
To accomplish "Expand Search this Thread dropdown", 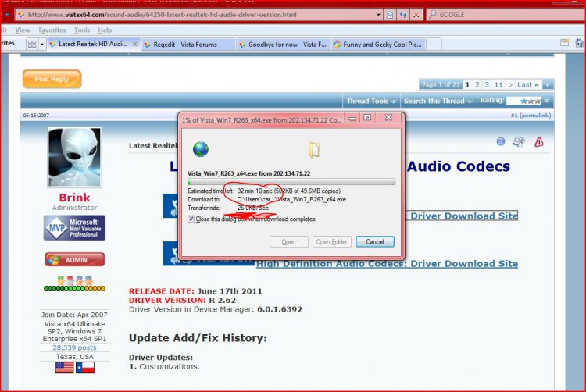I will pyautogui.click(x=438, y=102).
